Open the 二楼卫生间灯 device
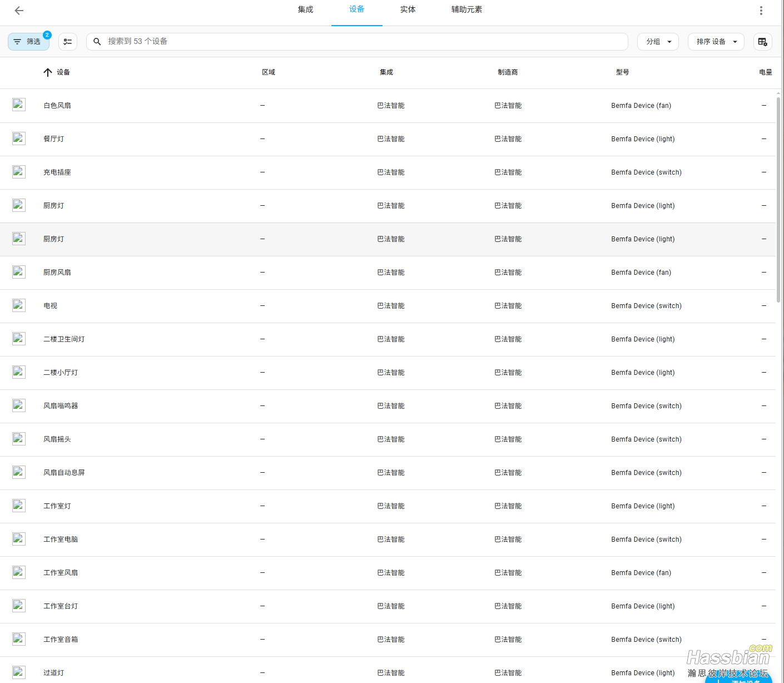Viewport: 784px width, 683px height. [x=64, y=339]
